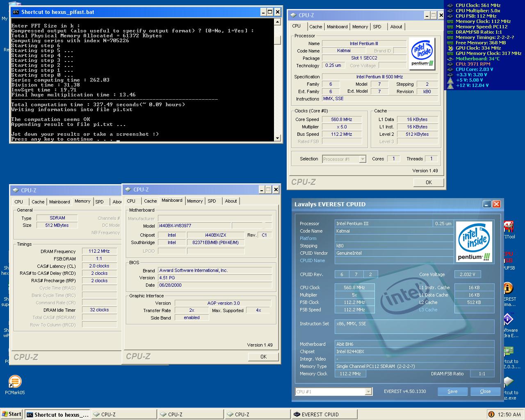Screen dimensions: 525x420
Task: Switch to the SPD tab in the CPU-Z CPU window
Action: [377, 27]
